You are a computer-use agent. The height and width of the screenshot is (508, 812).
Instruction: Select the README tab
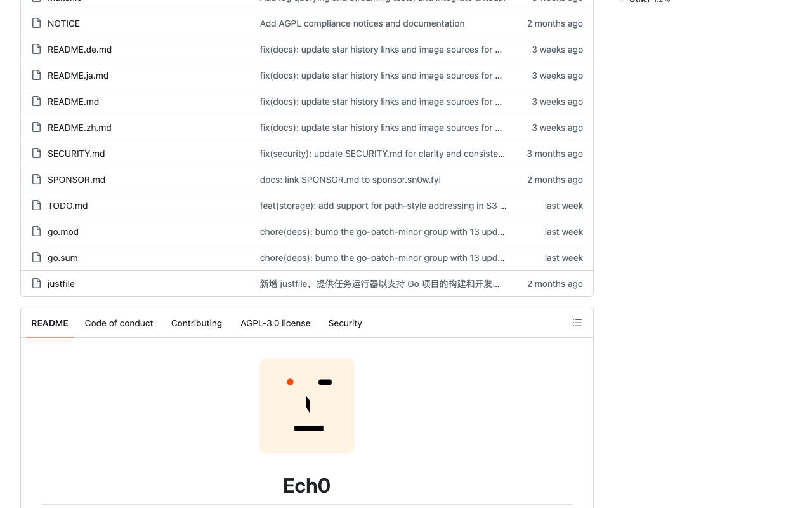point(49,323)
